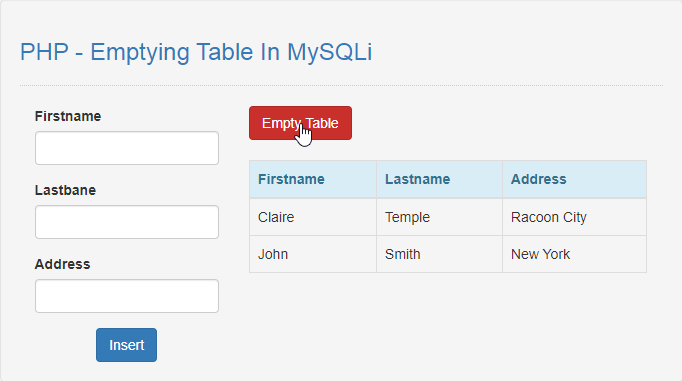Click the John table cell
Screen dimensions: 682x381
pos(313,254)
